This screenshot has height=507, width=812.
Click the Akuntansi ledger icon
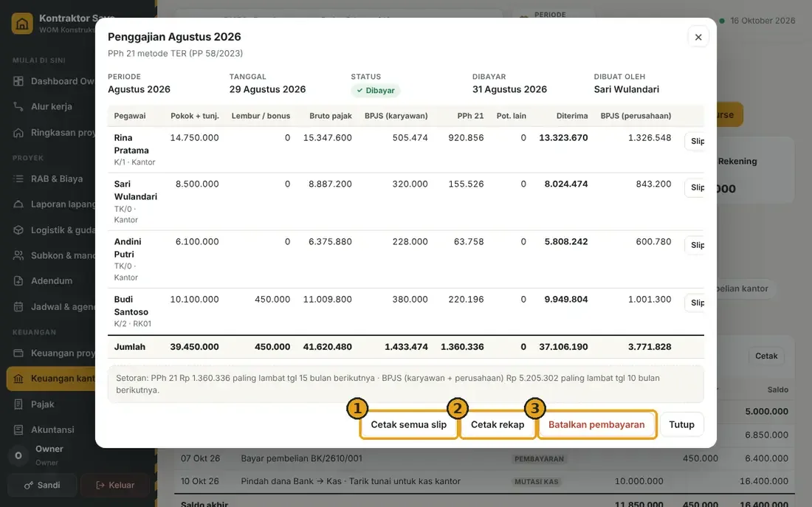pos(18,430)
